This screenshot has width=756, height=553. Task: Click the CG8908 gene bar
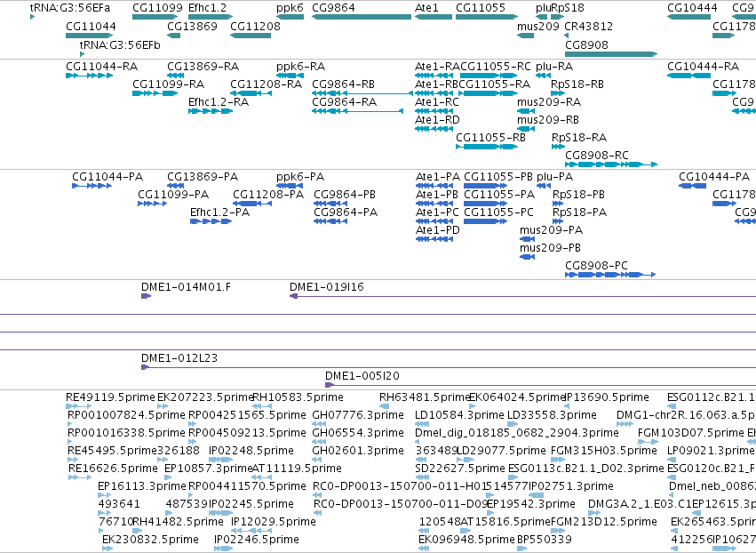pyautogui.click(x=611, y=54)
